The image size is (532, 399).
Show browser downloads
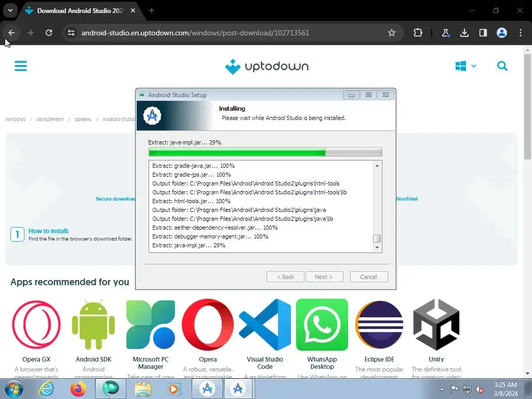click(464, 33)
